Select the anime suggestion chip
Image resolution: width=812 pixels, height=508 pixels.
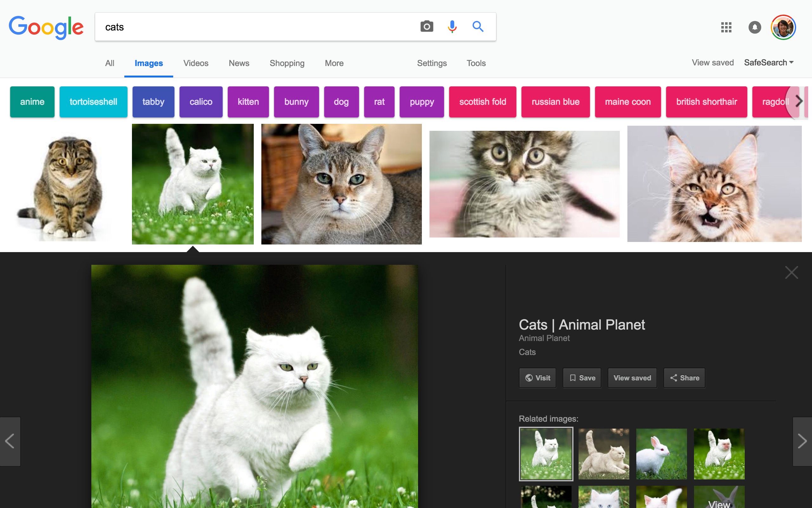click(32, 102)
